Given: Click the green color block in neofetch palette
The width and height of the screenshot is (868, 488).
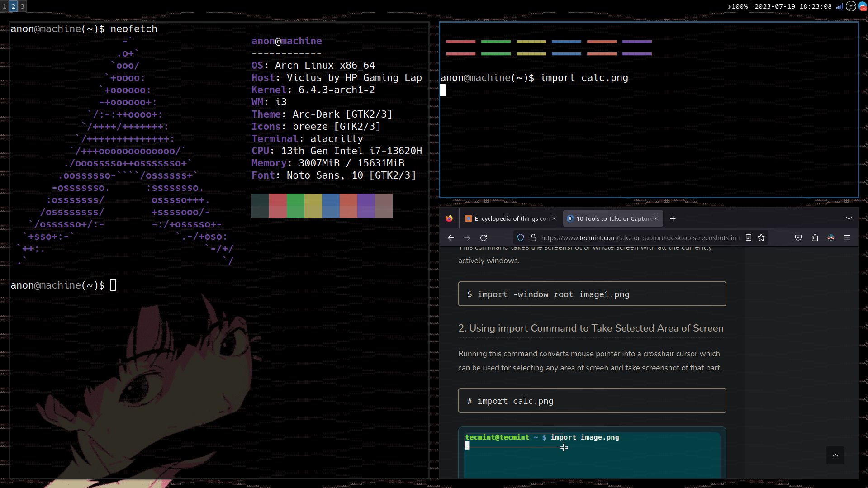Looking at the screenshot, I should pos(295,206).
